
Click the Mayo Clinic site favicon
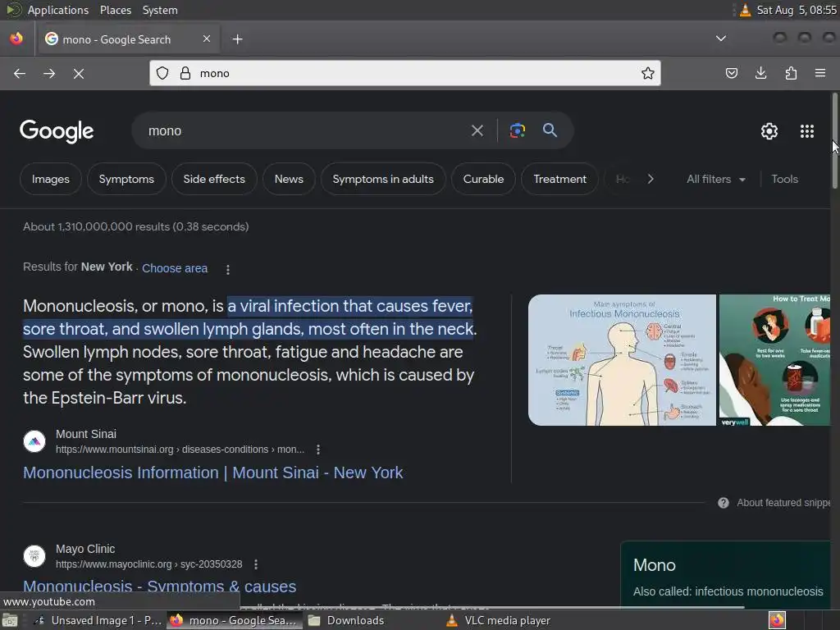pyautogui.click(x=34, y=556)
